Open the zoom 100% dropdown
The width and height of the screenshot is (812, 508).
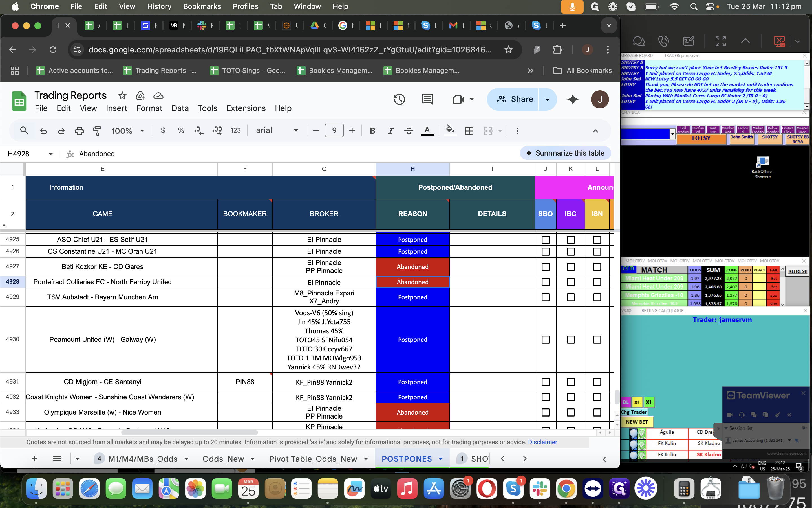tap(128, 130)
